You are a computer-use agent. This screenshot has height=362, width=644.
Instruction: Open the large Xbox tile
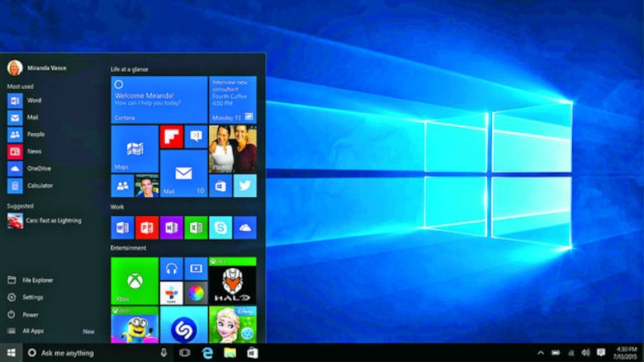135,281
